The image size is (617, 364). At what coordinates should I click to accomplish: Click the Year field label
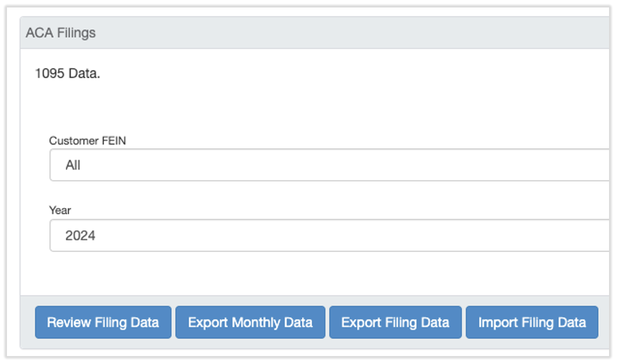pyautogui.click(x=60, y=210)
